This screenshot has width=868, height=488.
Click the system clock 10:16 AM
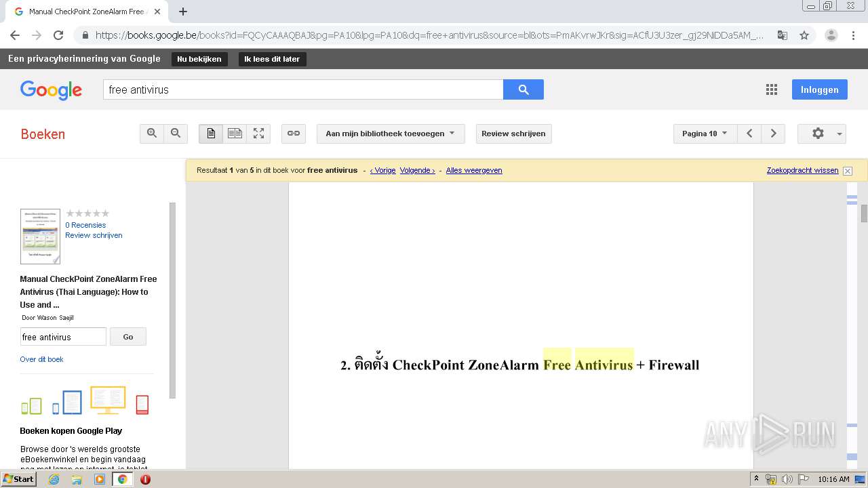click(x=833, y=479)
